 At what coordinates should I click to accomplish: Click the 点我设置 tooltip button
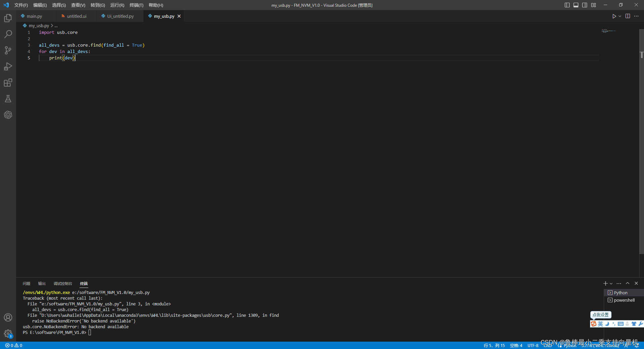pyautogui.click(x=600, y=315)
